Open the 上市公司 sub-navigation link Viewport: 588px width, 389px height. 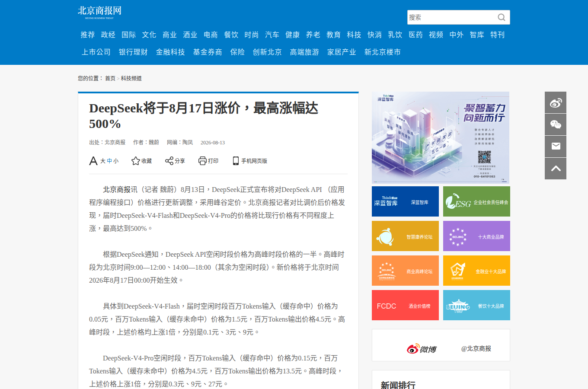[96, 52]
